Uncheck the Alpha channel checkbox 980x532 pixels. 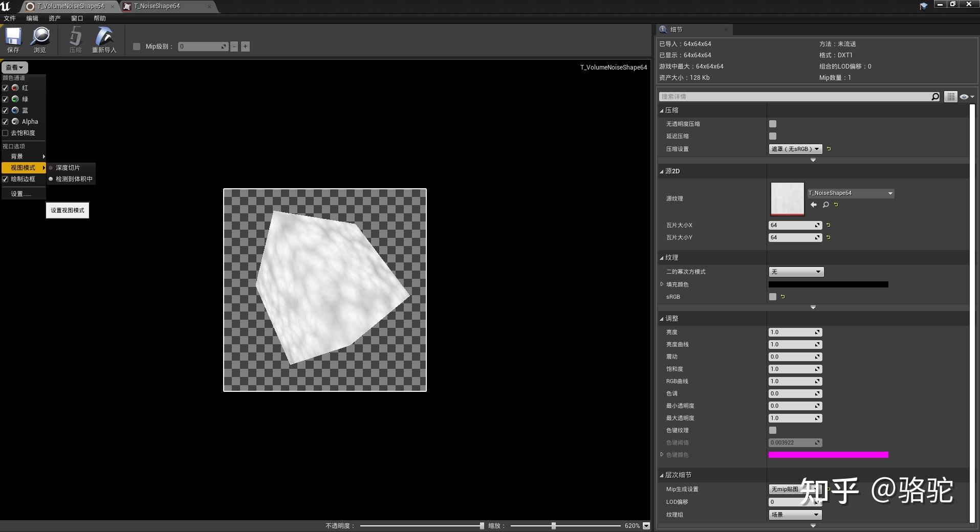6,121
